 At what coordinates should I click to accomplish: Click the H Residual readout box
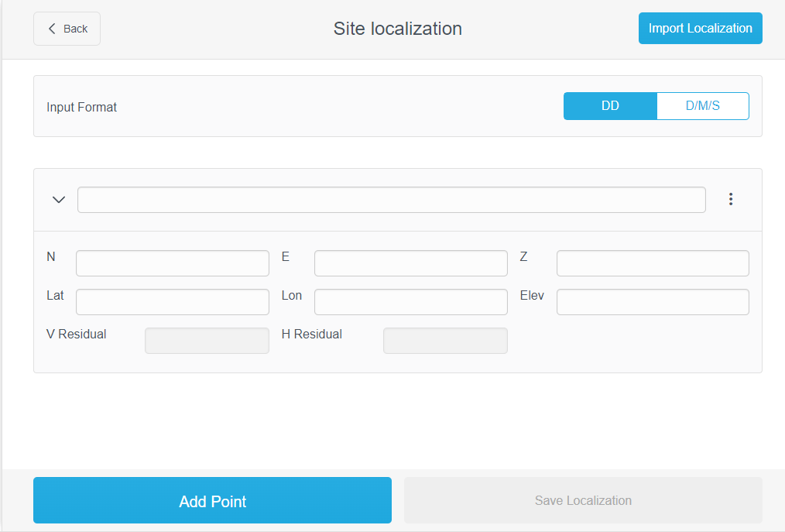pos(445,341)
